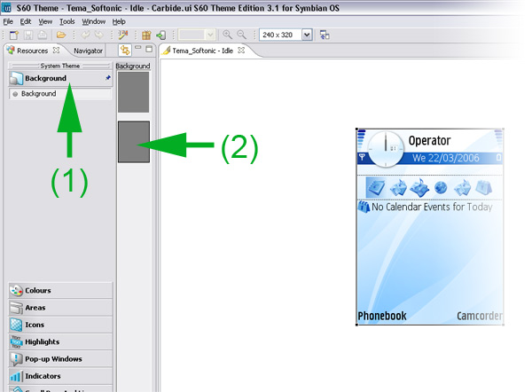Click the Phonebook softkey in phone preview
Screen dimensions: 532x392
382,317
